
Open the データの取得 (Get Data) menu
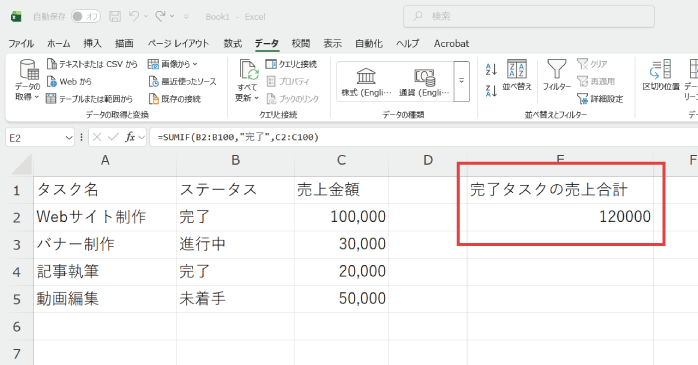[28, 81]
